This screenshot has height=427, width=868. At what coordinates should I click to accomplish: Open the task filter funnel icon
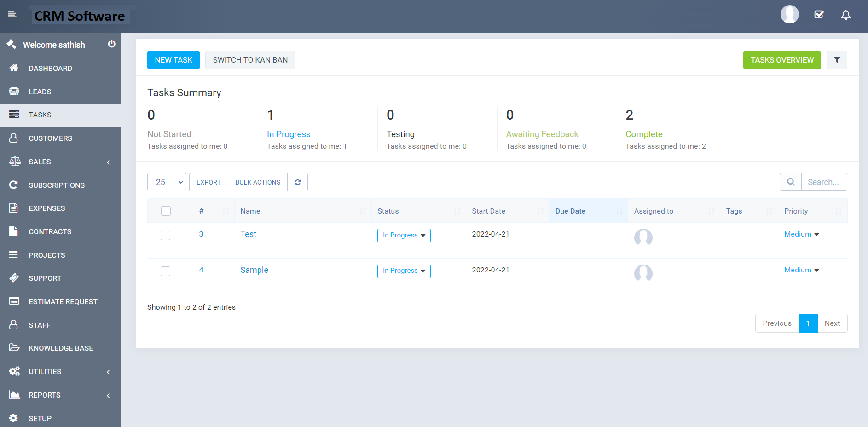836,60
